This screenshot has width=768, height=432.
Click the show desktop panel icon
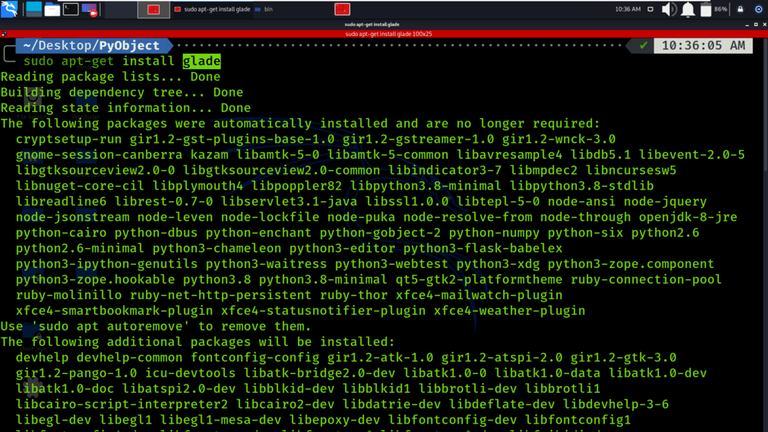[x=34, y=9]
